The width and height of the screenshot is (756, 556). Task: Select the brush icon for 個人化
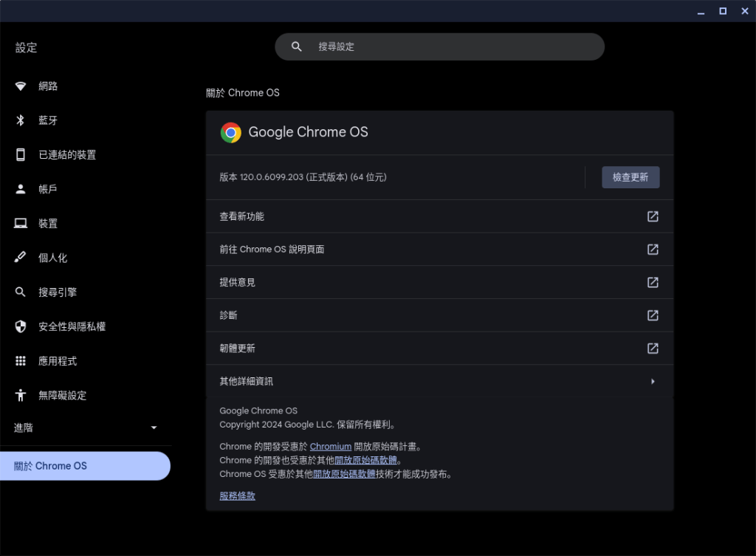click(21, 258)
